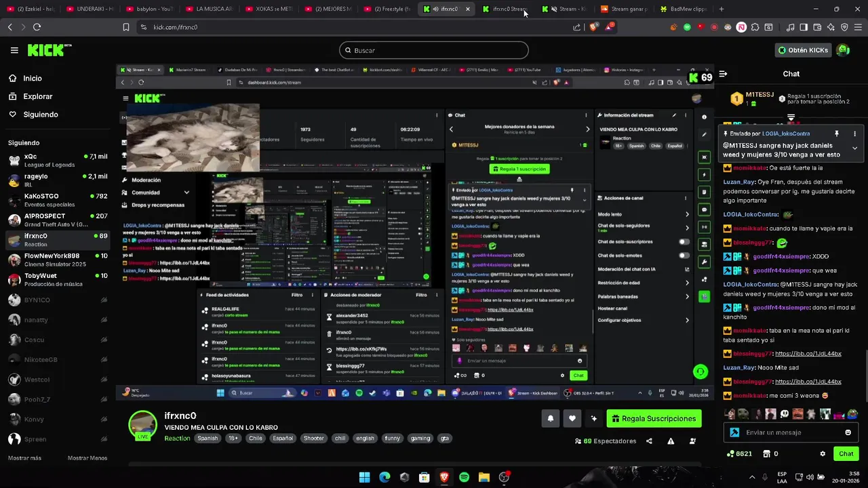This screenshot has width=868, height=488.
Task: Go to the Kick logo home
Action: click(x=49, y=50)
